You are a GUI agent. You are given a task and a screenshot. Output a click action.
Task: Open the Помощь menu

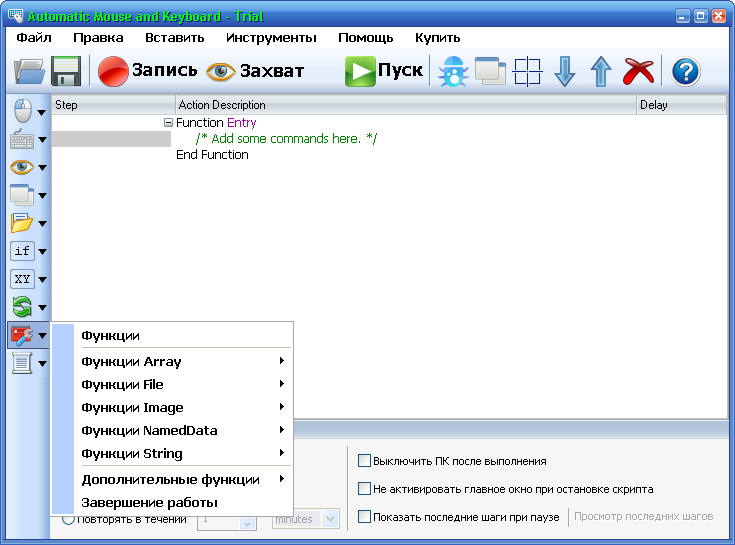click(x=366, y=37)
